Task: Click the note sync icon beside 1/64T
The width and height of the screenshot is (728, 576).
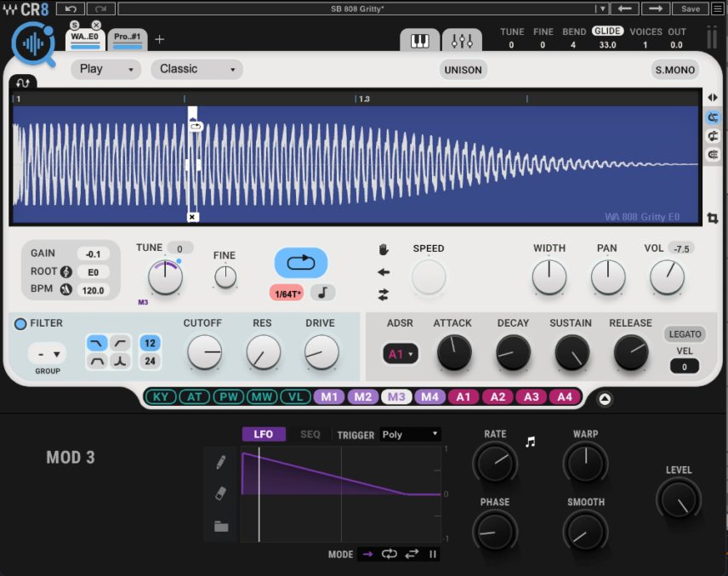Action: click(x=322, y=293)
